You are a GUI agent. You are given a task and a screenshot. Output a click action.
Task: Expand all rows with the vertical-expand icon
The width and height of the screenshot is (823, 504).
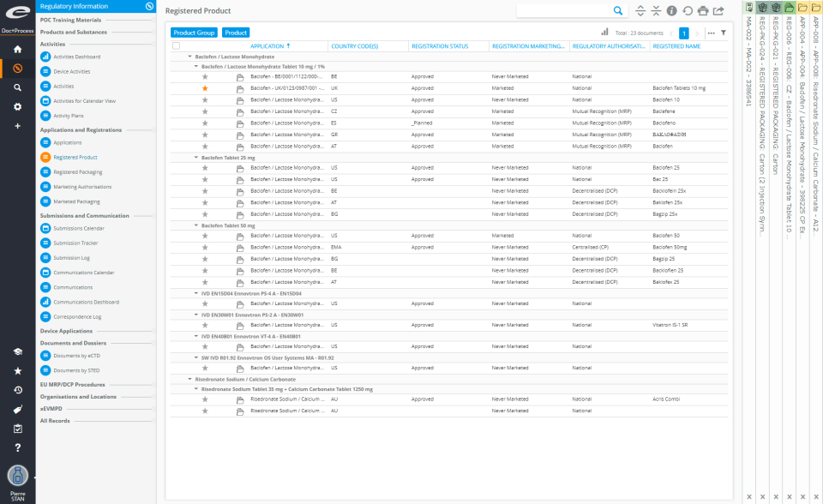(x=640, y=10)
